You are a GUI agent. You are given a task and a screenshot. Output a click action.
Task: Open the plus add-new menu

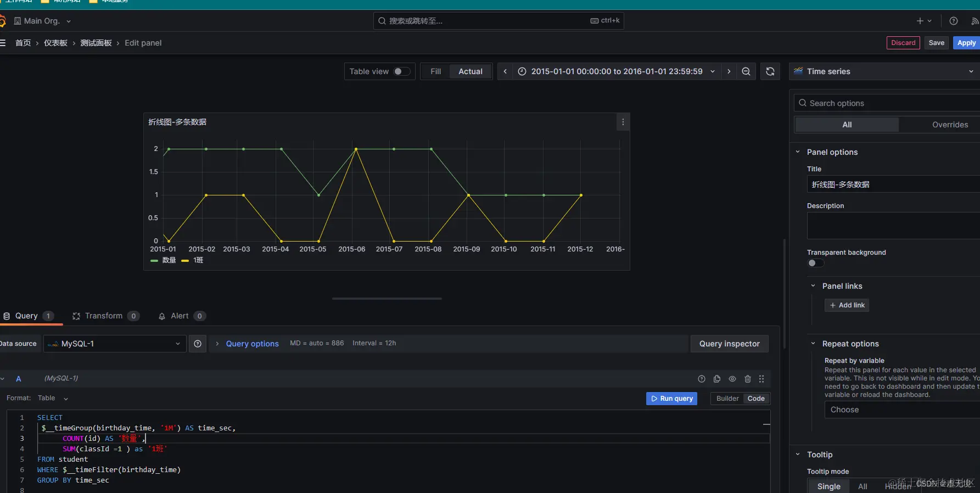click(x=924, y=21)
